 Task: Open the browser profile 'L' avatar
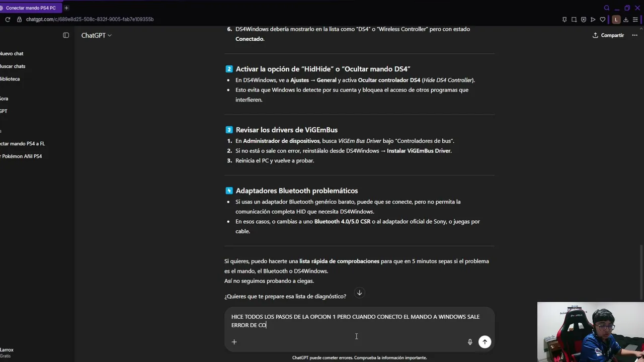616,20
